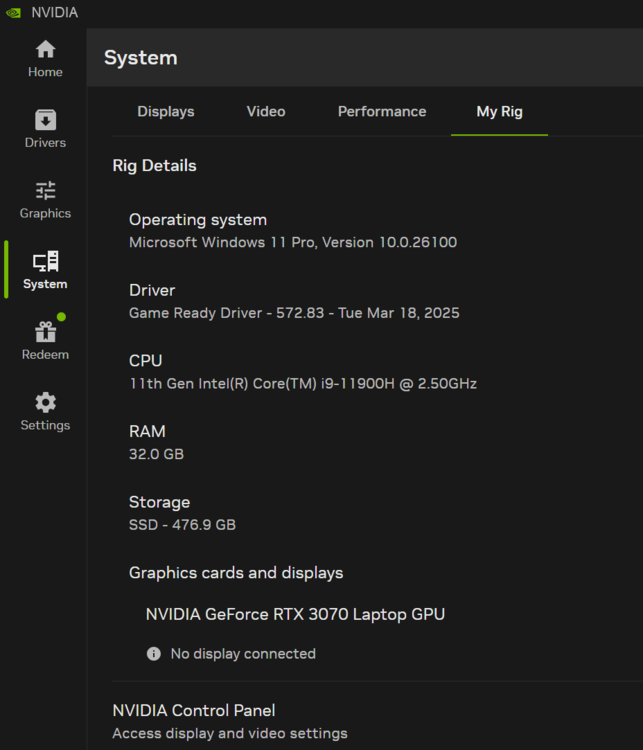643x750 pixels.
Task: Select the Graphics sliders icon
Action: [x=45, y=190]
